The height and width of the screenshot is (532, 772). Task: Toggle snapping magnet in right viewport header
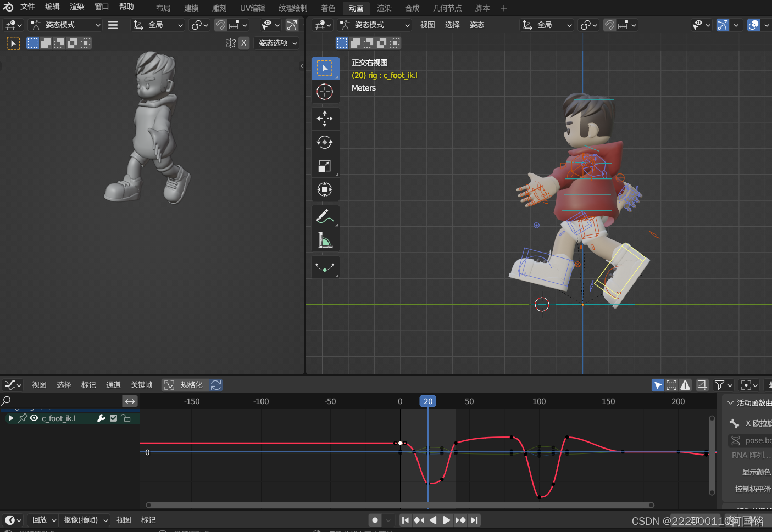tap(609, 25)
